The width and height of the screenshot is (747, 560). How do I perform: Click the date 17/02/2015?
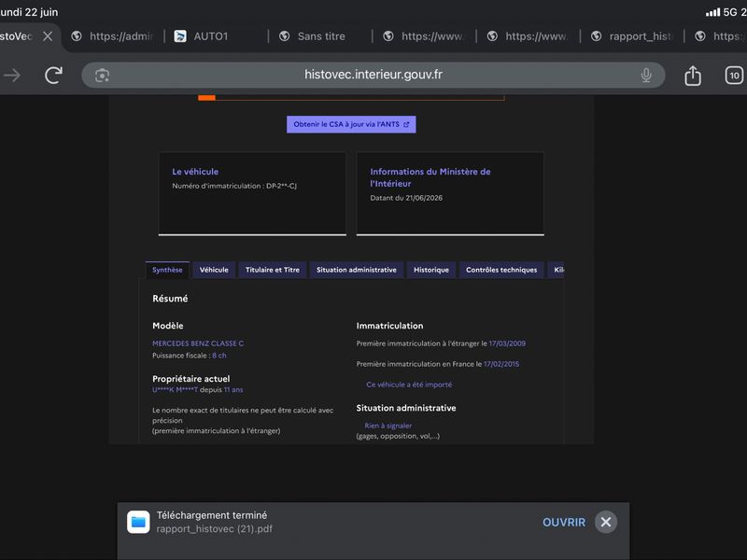tap(501, 364)
